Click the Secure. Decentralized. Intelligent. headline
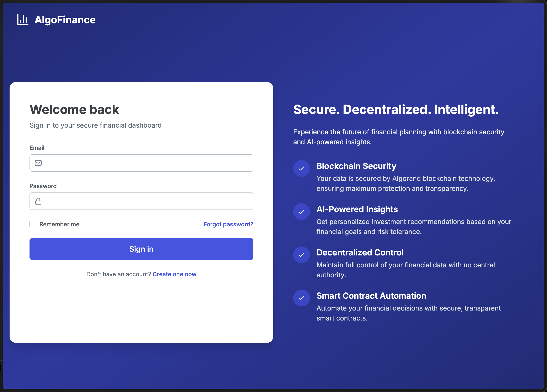This screenshot has width=547, height=392. pyautogui.click(x=396, y=110)
